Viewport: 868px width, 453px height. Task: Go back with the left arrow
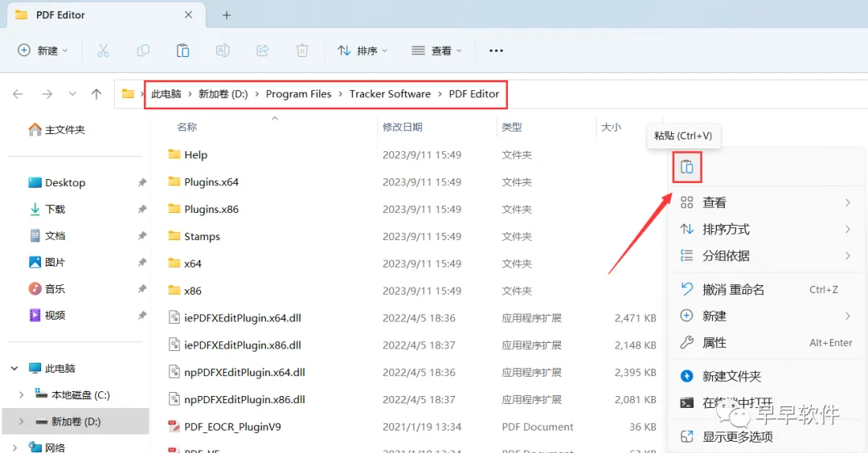pyautogui.click(x=18, y=94)
